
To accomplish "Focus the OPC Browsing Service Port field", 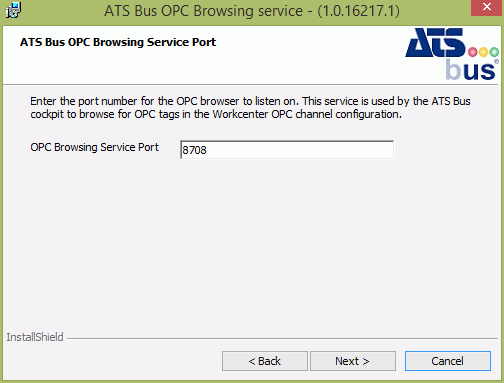I will click(287, 150).
